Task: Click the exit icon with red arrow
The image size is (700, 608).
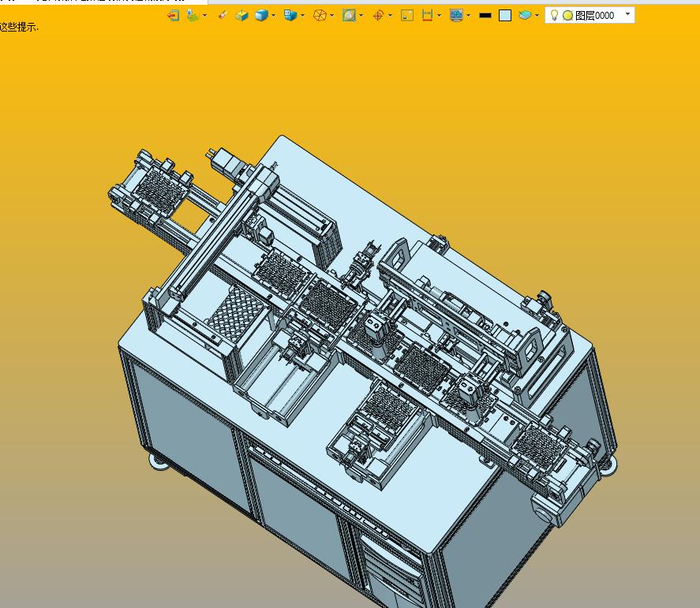Action: 173,15
